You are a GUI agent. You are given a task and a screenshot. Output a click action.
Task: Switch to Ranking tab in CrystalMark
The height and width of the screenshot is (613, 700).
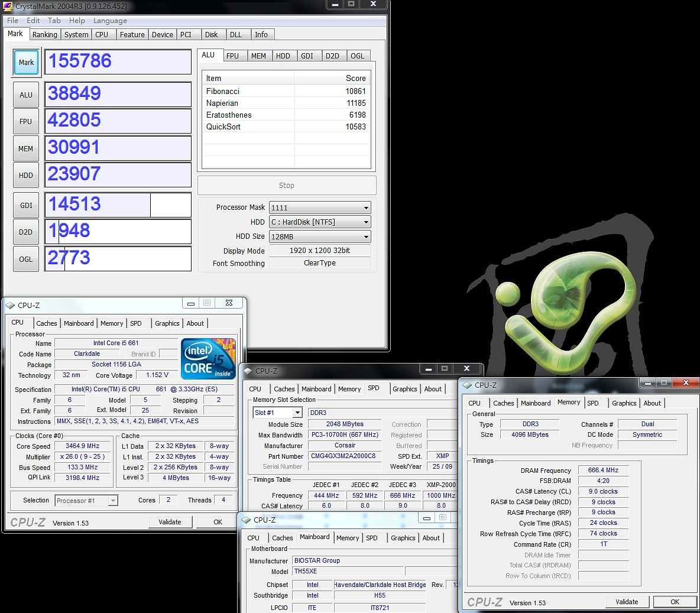45,34
